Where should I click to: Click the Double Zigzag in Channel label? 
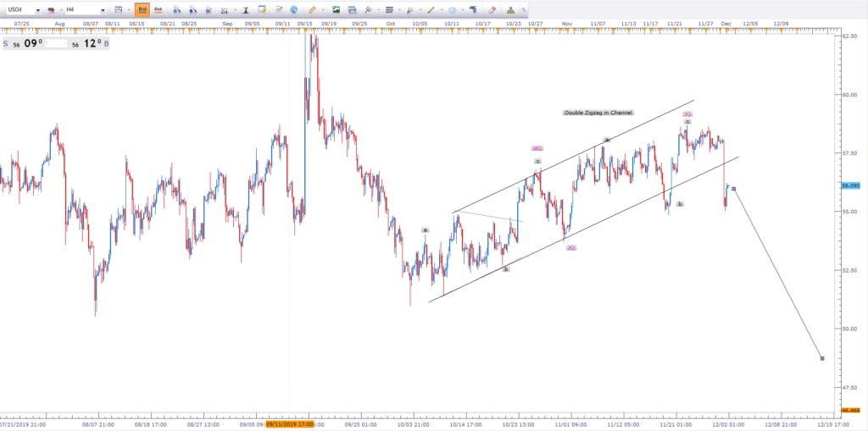(x=598, y=113)
